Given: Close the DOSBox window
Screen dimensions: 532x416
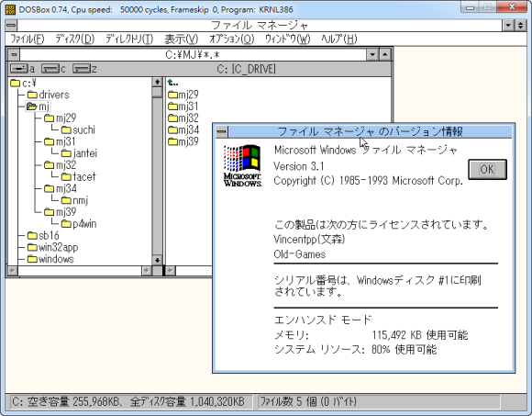Looking at the screenshot, I should click(513, 6).
